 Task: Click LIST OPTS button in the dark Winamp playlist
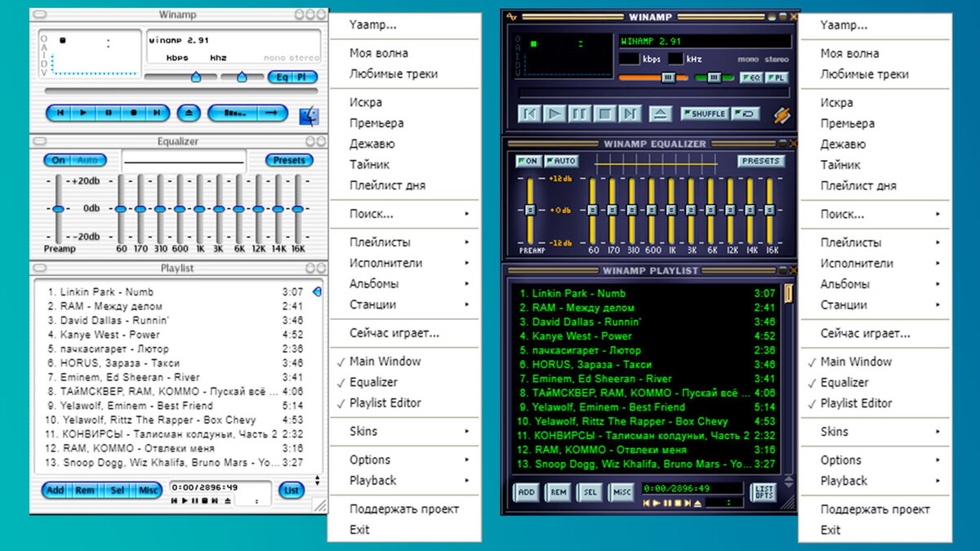pos(764,492)
